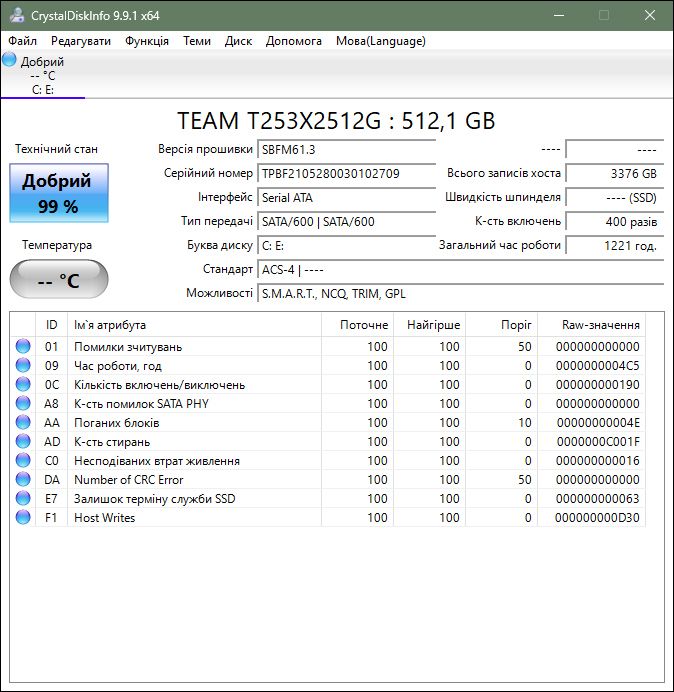
Task: Click the Добрий 99 % health status button
Action: (x=59, y=193)
